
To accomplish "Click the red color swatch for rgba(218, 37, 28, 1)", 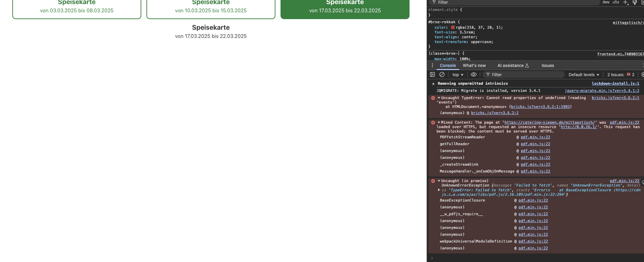I will [453, 27].
